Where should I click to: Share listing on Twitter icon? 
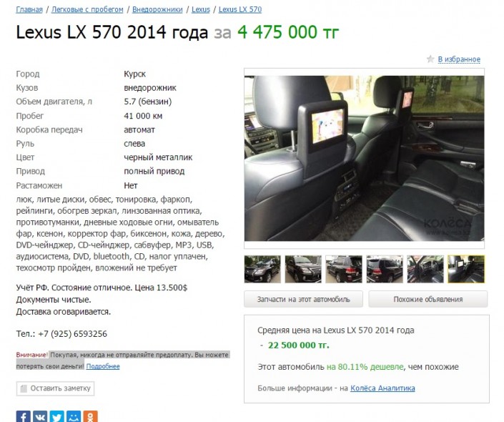click(57, 416)
